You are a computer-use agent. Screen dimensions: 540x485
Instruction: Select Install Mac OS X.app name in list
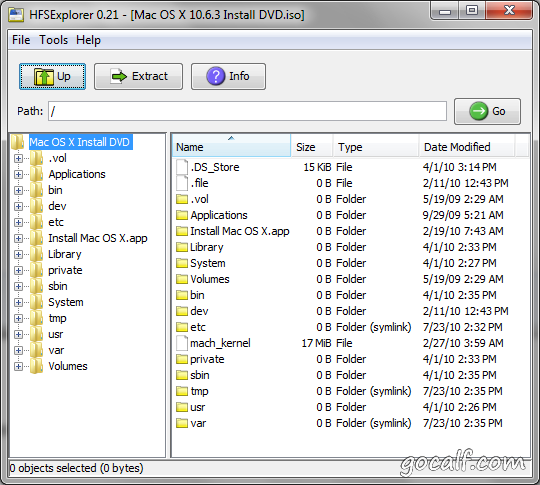click(x=240, y=231)
